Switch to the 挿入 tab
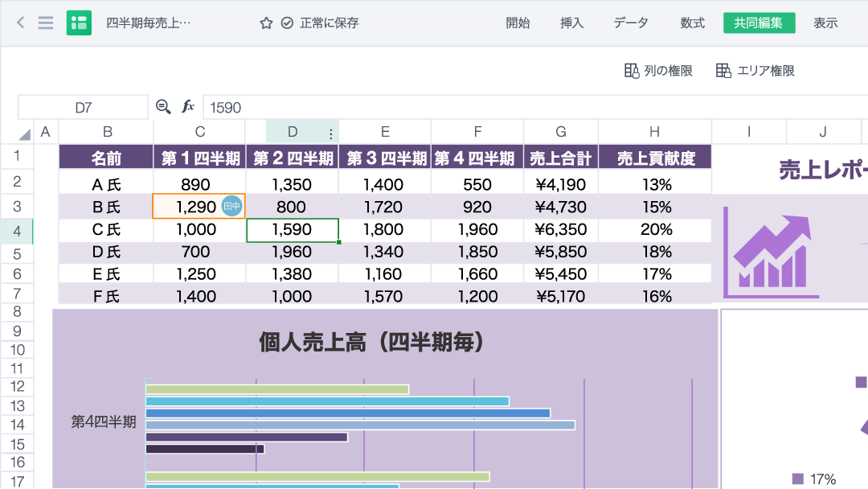 click(571, 23)
